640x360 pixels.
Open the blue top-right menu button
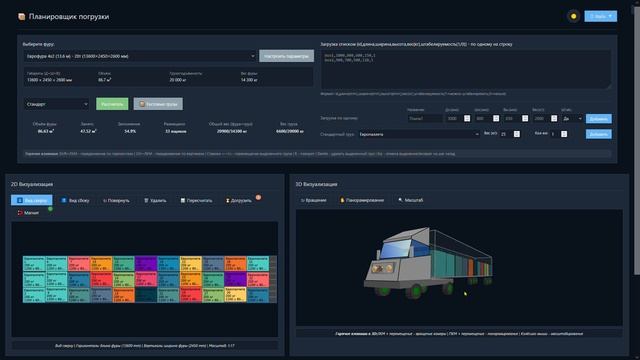(600, 16)
